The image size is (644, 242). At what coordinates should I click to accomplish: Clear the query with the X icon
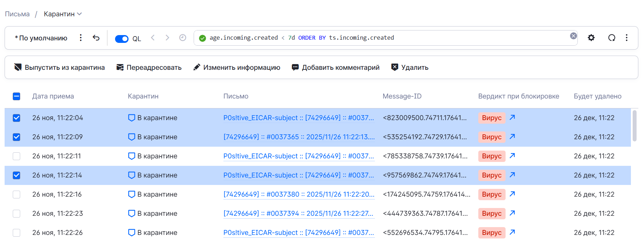pyautogui.click(x=573, y=36)
